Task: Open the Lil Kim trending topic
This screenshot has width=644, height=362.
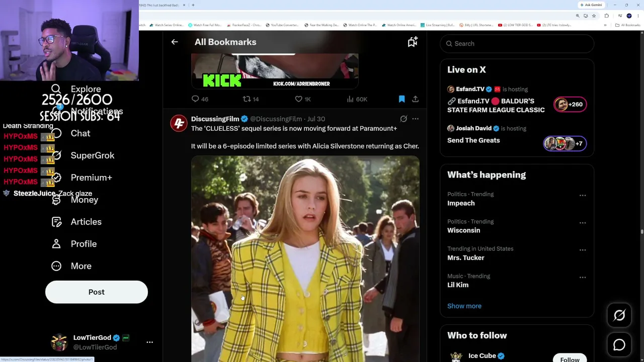Action: [458, 285]
